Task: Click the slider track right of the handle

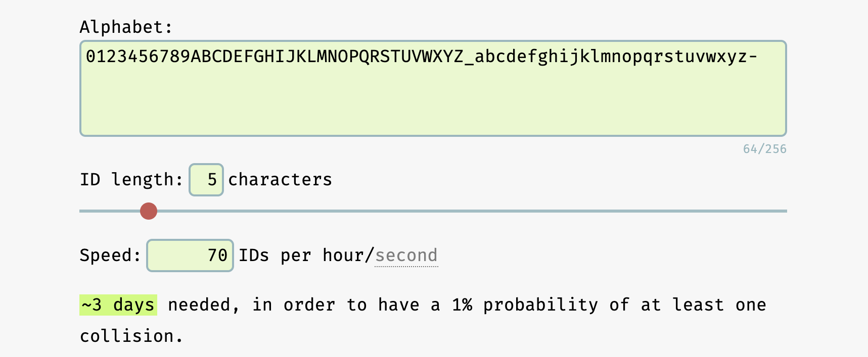Action: point(455,211)
